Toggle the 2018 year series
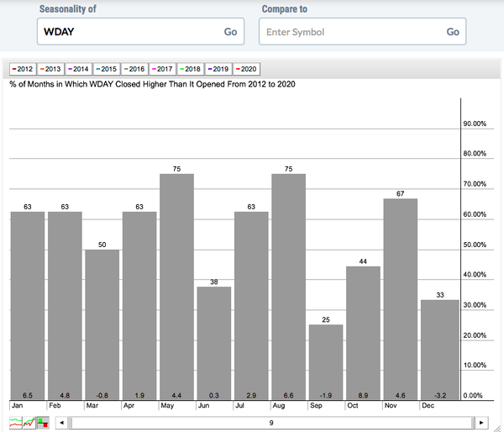 192,70
